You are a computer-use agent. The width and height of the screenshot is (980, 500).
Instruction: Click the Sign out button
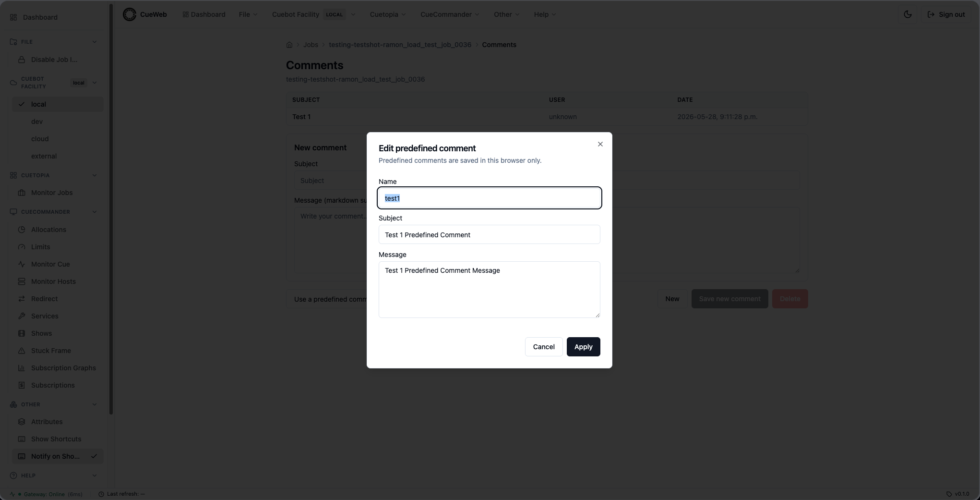[946, 14]
